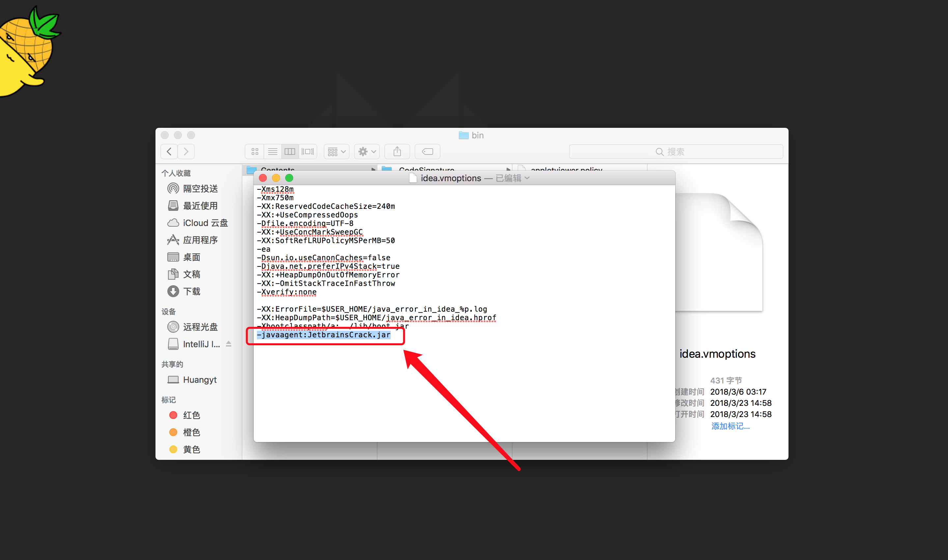The image size is (948, 560).
Task: Click the preferIPv4Stack=true line
Action: click(328, 266)
